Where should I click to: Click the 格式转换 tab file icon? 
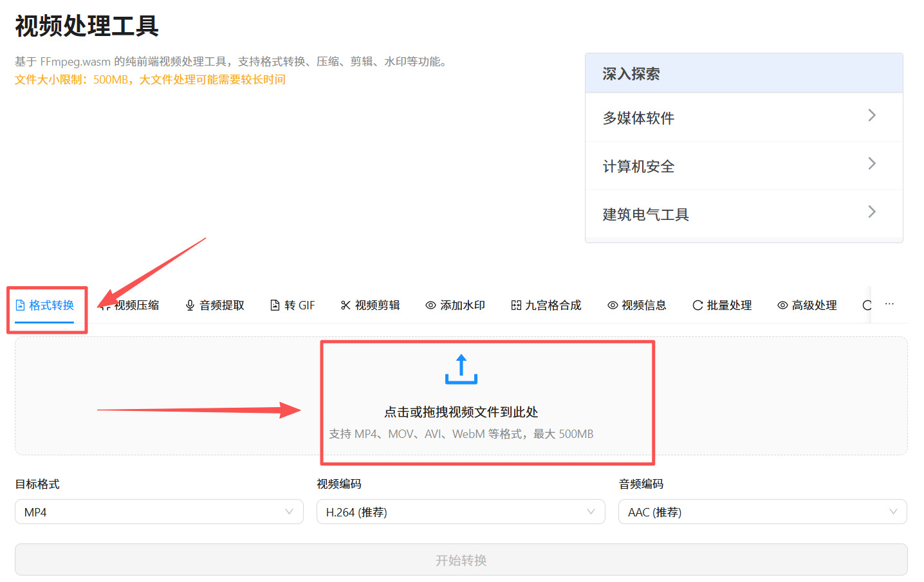pos(20,305)
